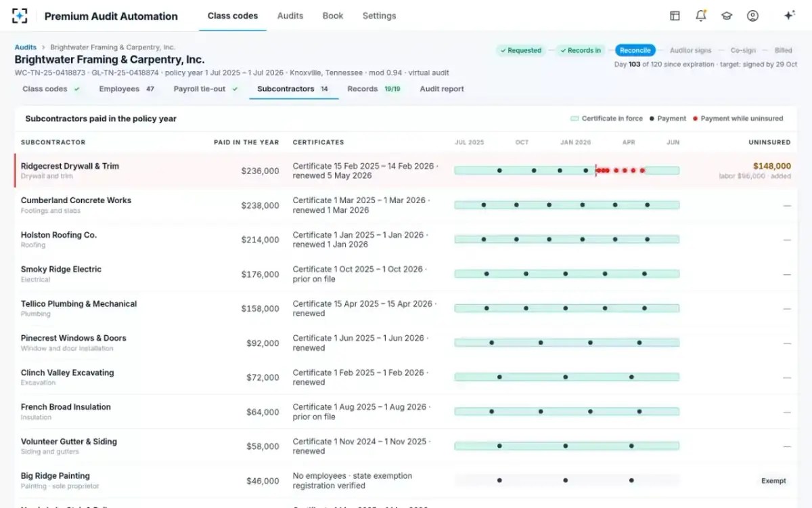Screen dimensions: 812x508
Task: Select the Class codes audit sub-tab
Action: tap(51, 89)
